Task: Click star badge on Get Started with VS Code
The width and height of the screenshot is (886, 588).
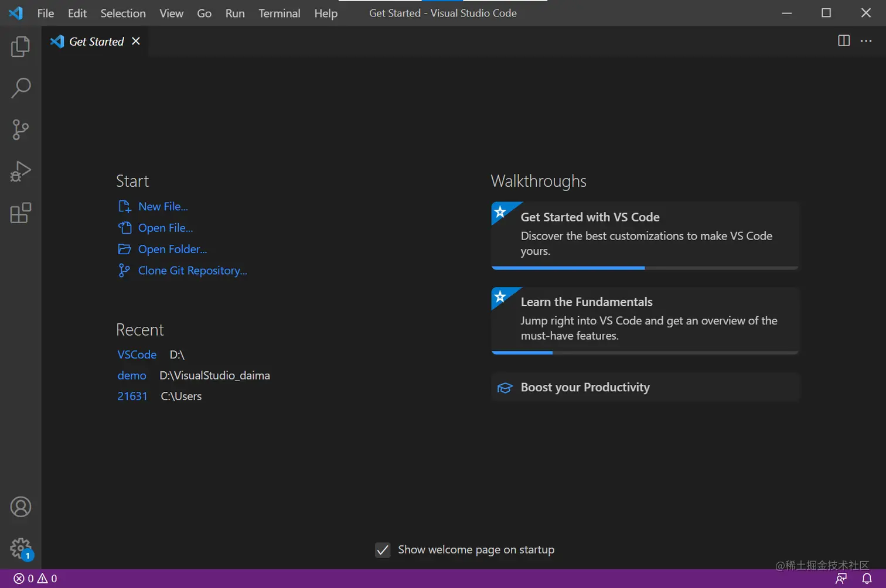Action: [x=500, y=212]
